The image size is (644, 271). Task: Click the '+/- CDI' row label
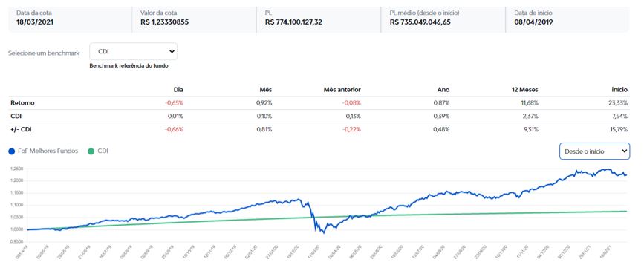tap(21, 129)
